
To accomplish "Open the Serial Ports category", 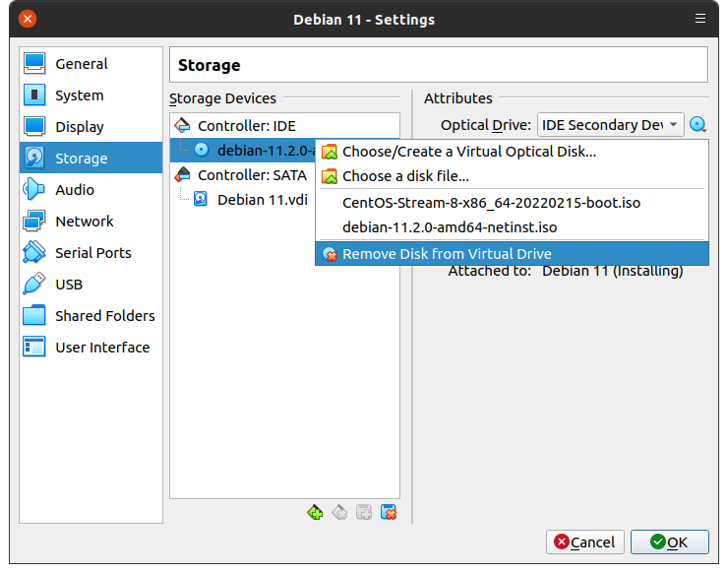I will pos(92,253).
